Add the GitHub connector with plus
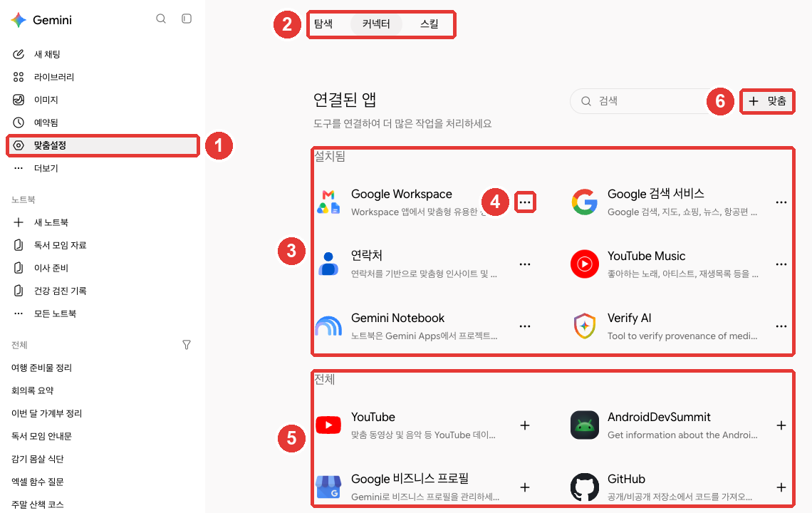This screenshot has height=513, width=812. (781, 487)
